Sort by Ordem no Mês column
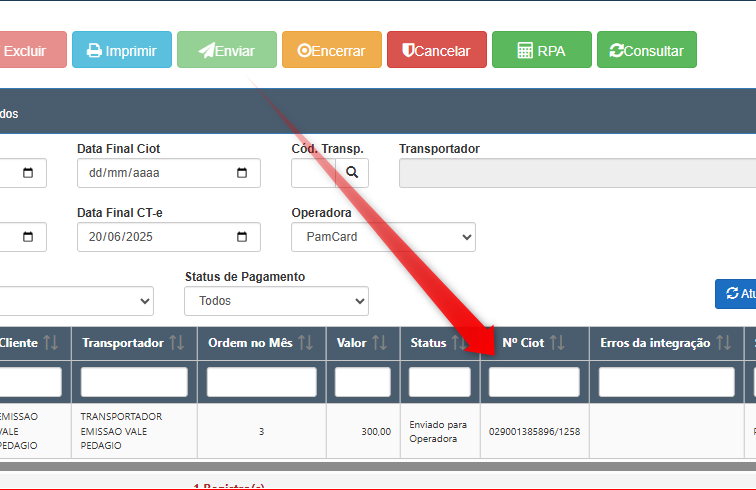Image resolution: width=756 pixels, height=490 pixels. tap(306, 343)
